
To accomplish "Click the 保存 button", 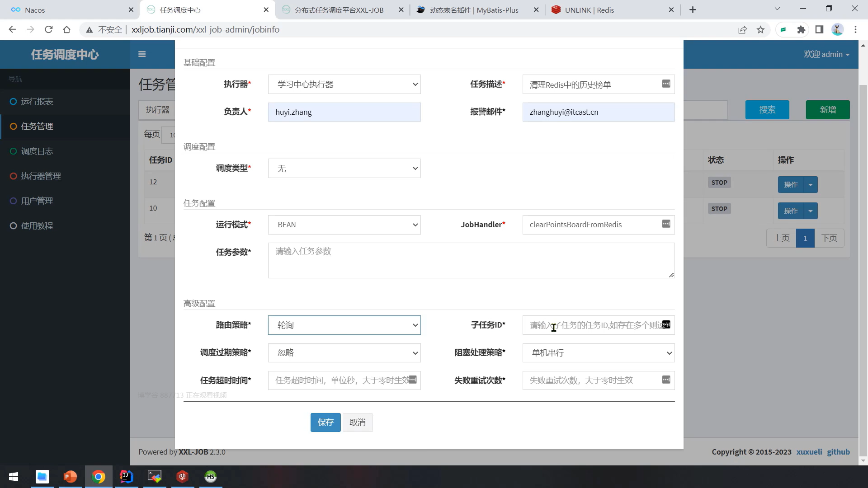I will 325,422.
